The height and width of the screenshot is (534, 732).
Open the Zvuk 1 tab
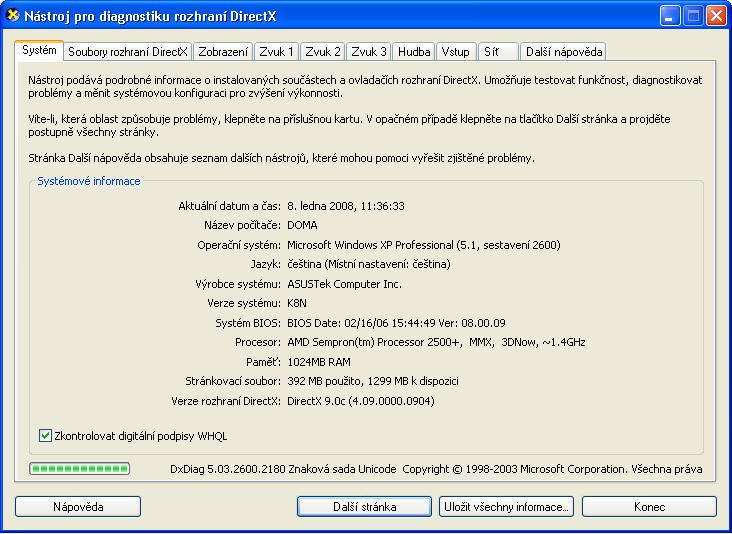[x=276, y=51]
